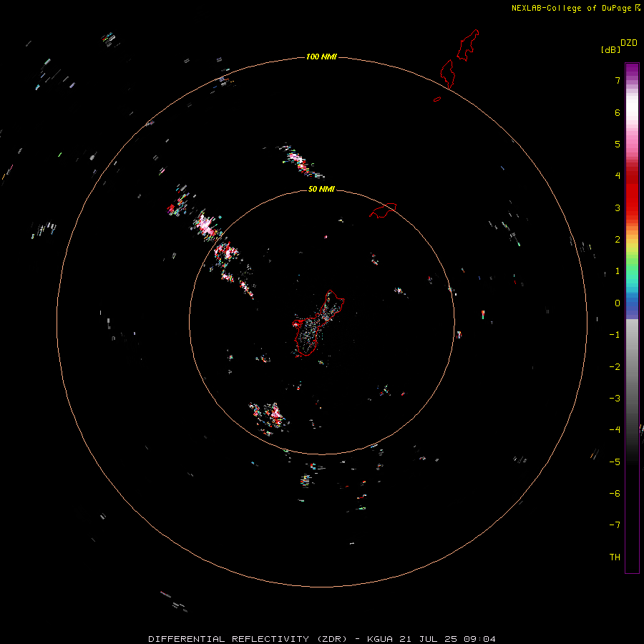The height and width of the screenshot is (644, 644).
Task: Click the DZD color scale title
Action: (629, 43)
